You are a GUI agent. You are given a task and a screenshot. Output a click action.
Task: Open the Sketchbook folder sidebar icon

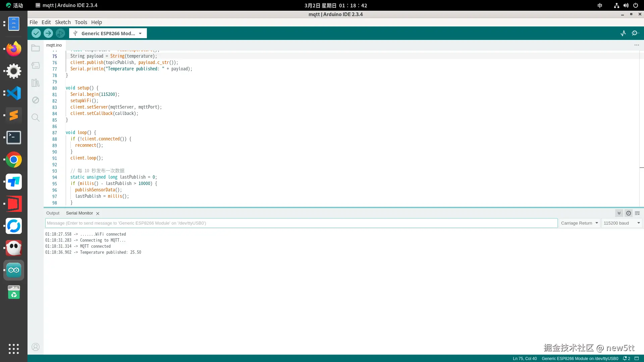pyautogui.click(x=36, y=48)
